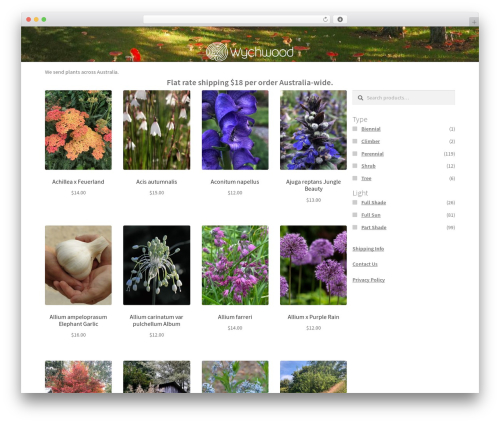Open the Part Shade filter link
The width and height of the screenshot is (500, 423).
(374, 227)
